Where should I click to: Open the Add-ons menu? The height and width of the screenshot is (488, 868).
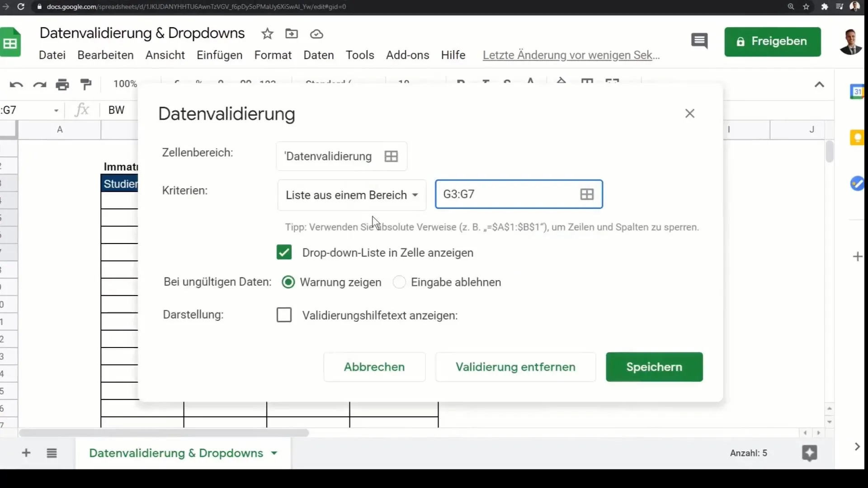[x=408, y=55]
